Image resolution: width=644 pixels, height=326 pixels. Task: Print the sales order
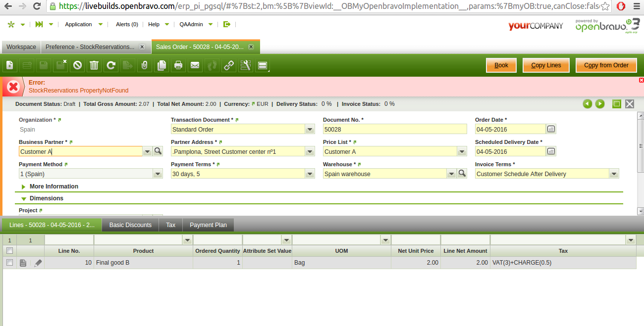coord(178,65)
